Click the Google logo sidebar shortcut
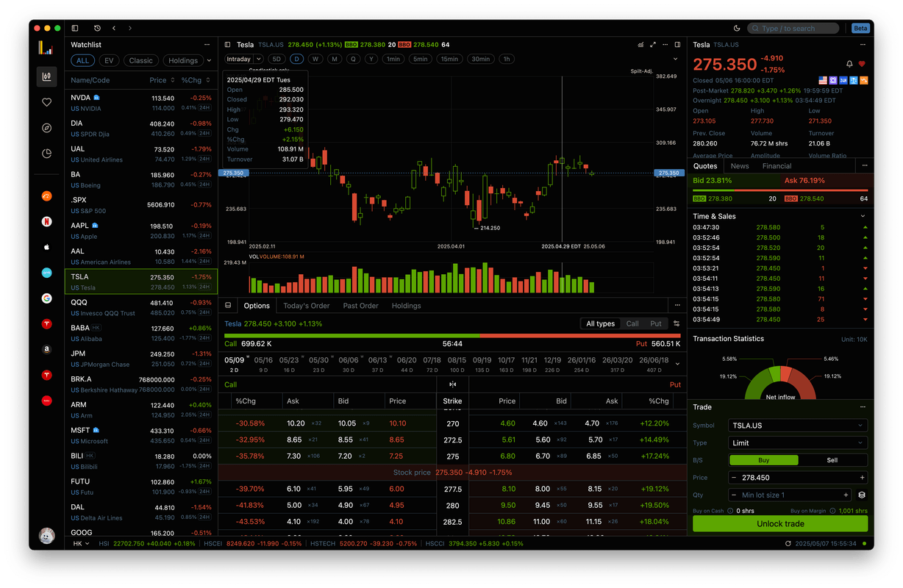The height and width of the screenshot is (588, 903). point(46,298)
